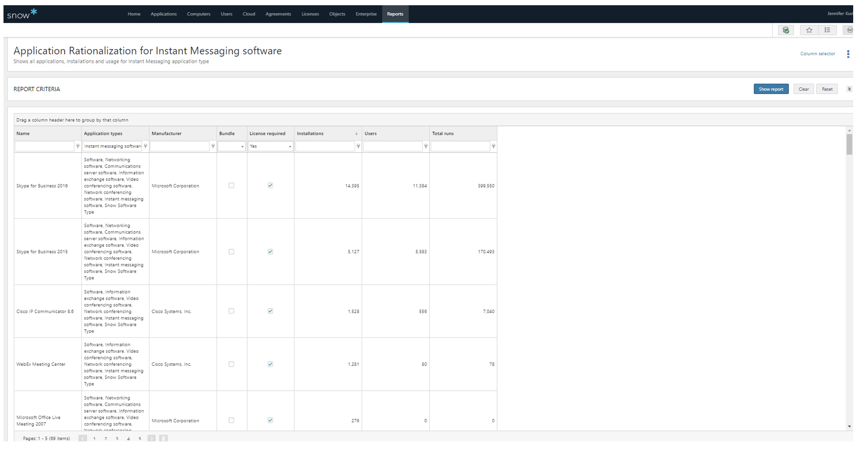Open the Cloud menu

click(249, 14)
